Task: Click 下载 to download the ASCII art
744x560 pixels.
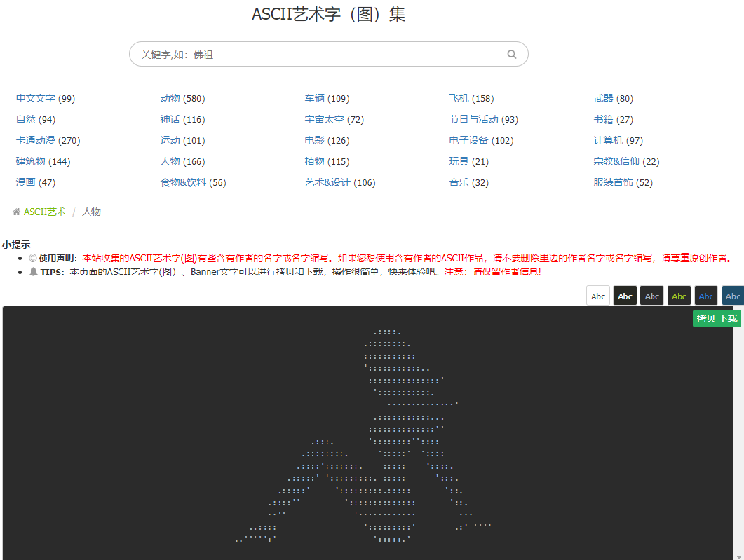Action: click(x=728, y=319)
